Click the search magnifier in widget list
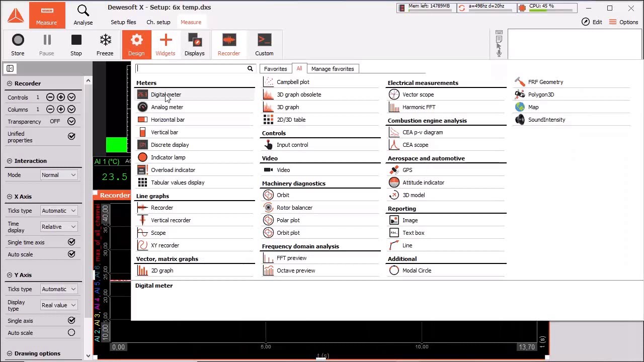The image size is (644, 362). 250,69
